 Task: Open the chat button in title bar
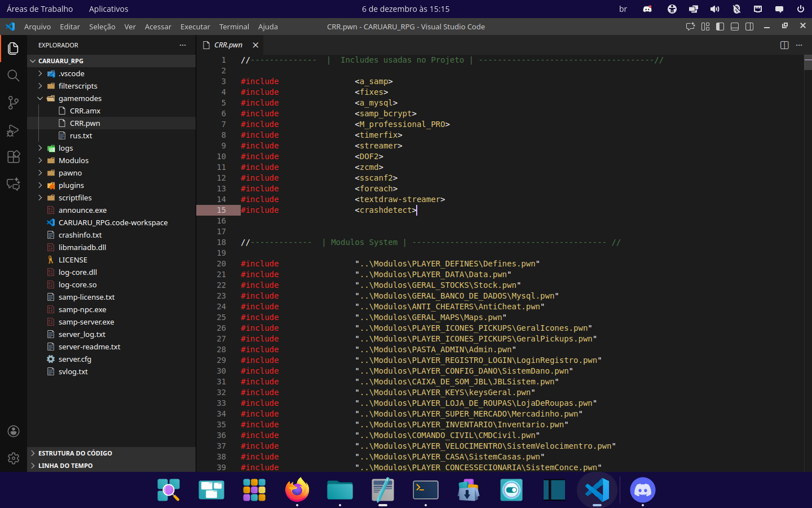(690, 27)
